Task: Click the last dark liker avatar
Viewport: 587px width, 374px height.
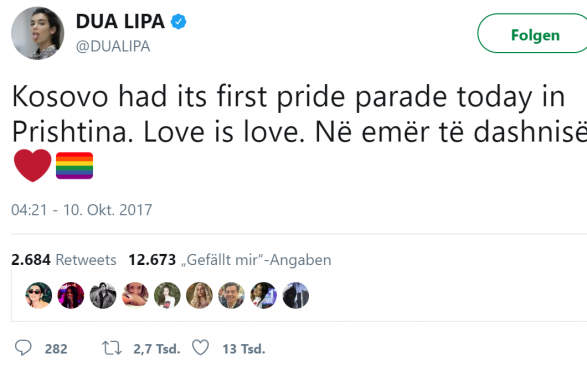Action: (x=296, y=295)
